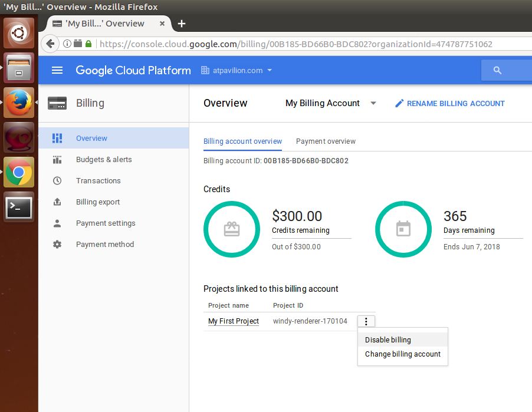Open Billing export page
The image size is (532, 412).
tap(114, 202)
